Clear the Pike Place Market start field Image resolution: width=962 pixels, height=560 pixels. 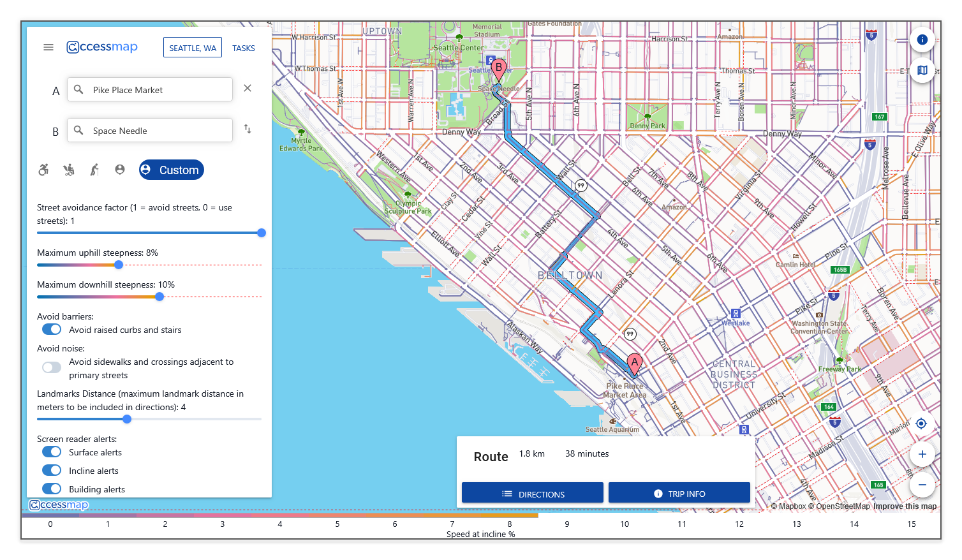[247, 88]
